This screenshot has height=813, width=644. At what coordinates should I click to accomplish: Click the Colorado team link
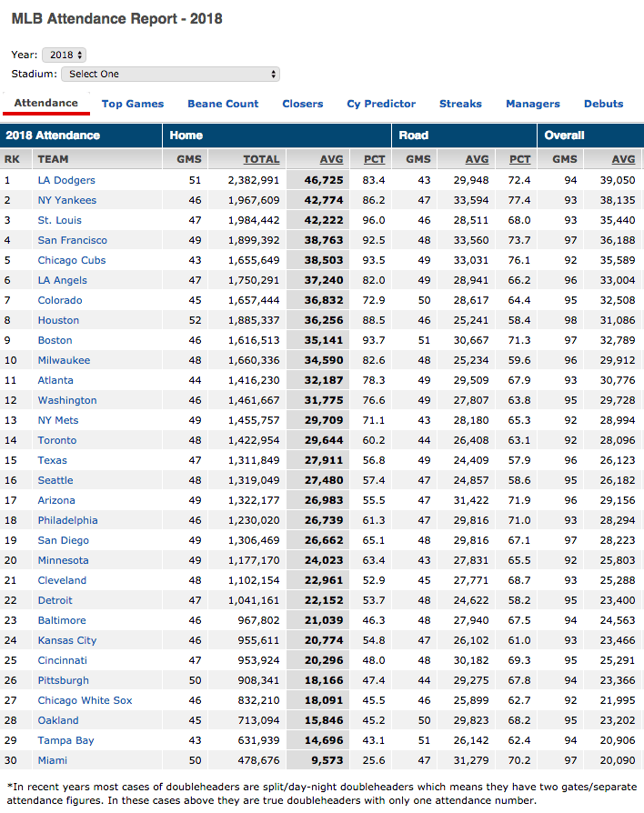(x=60, y=300)
